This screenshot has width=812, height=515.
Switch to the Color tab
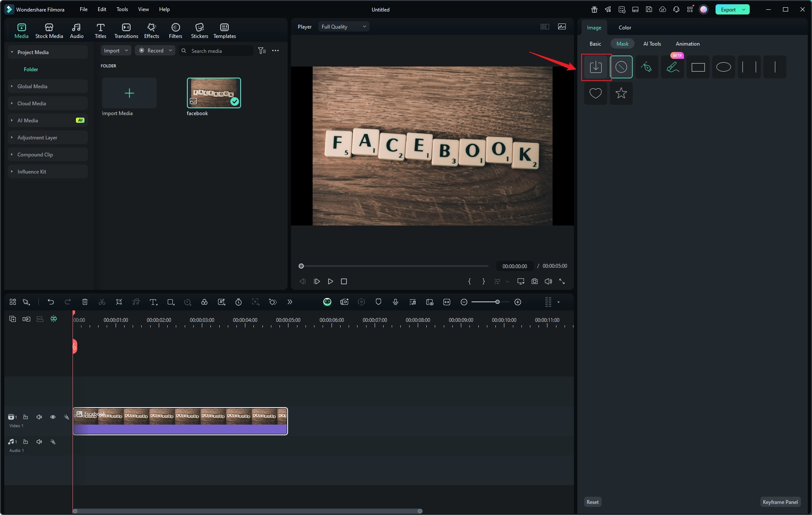[x=625, y=28]
